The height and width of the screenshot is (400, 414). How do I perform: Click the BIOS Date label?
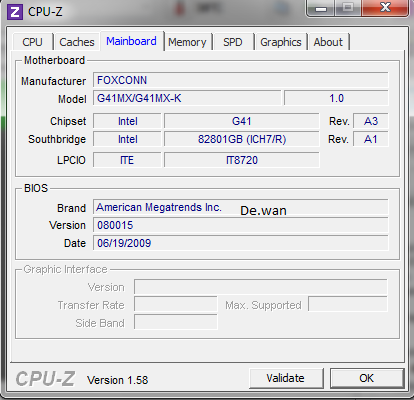[75, 243]
